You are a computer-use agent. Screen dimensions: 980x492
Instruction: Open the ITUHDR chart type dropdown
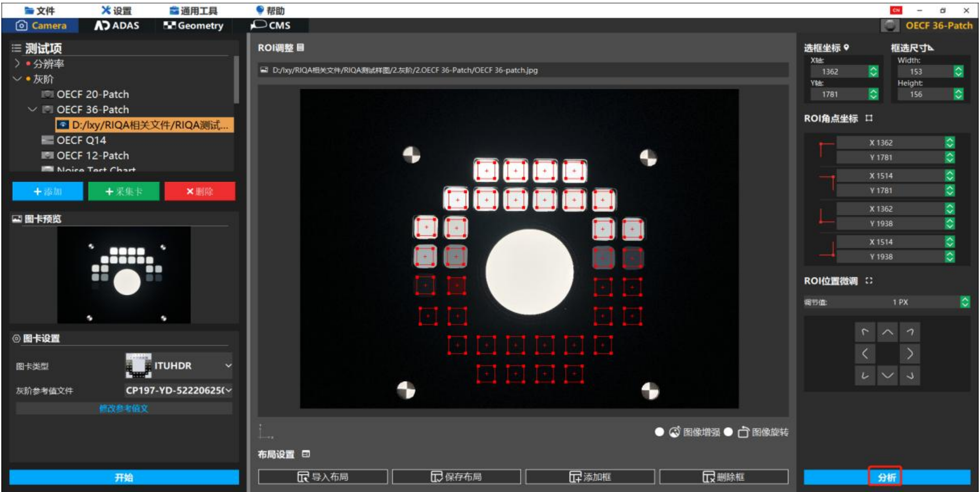point(228,365)
